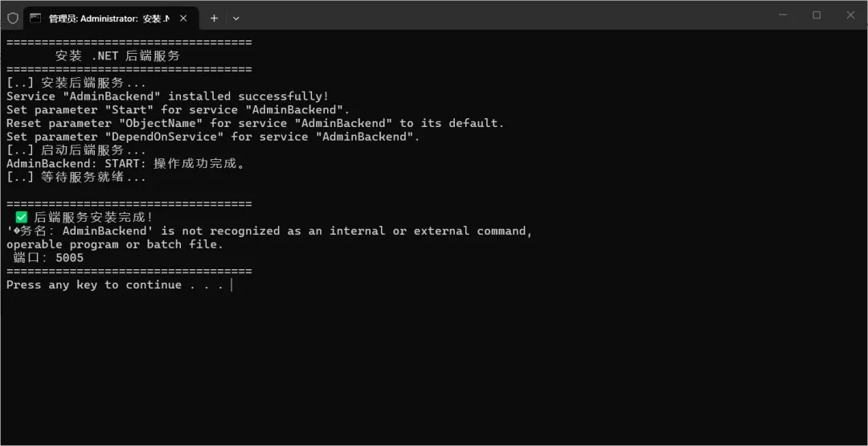Maximize the terminal window

pos(817,14)
